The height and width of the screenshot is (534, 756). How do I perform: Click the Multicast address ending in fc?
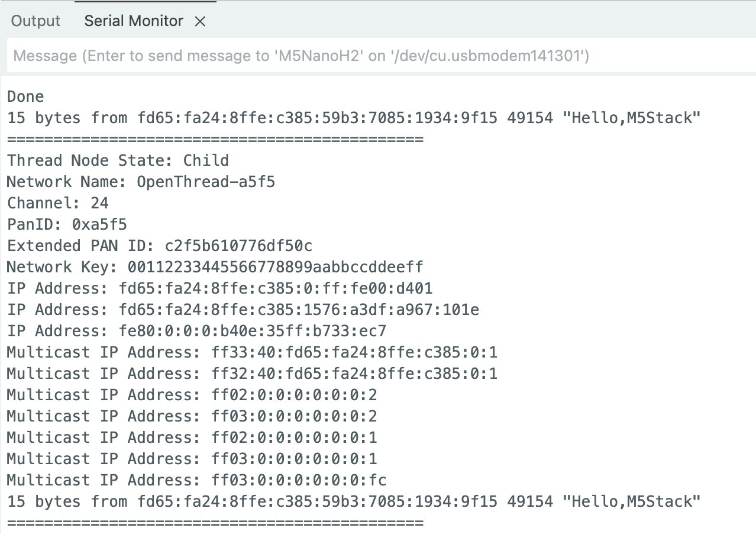pos(196,480)
